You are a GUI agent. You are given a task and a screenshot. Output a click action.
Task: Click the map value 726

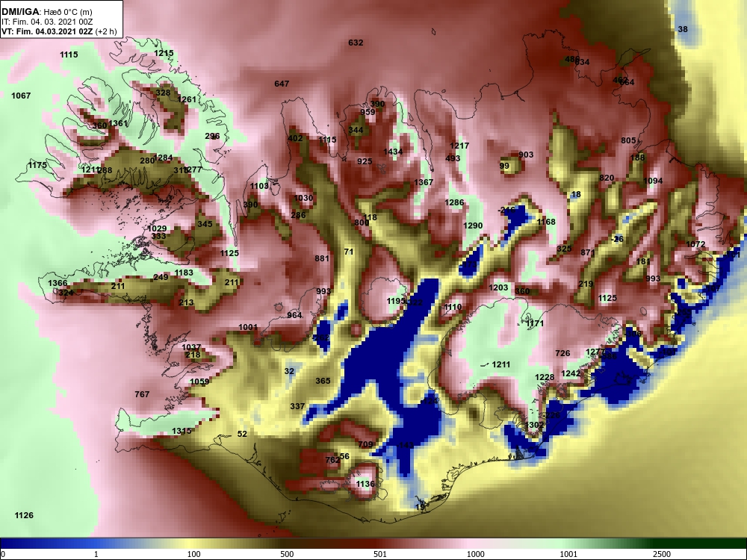(x=562, y=353)
